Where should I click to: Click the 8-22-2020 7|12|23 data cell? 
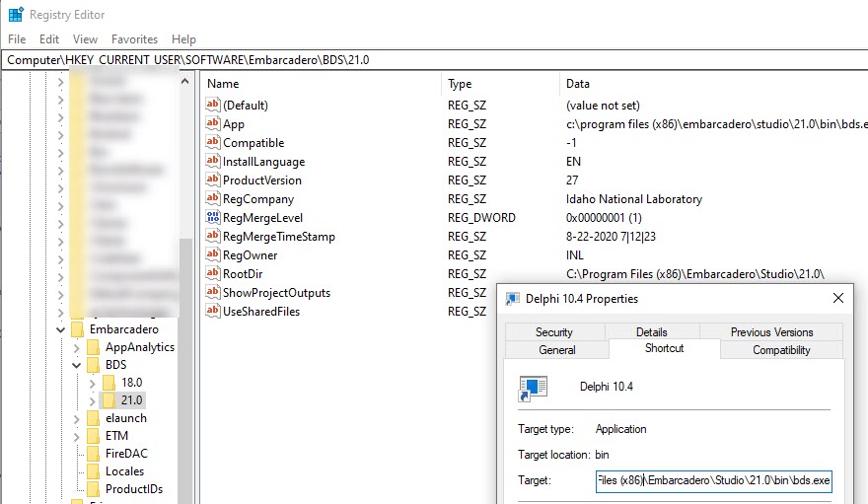click(x=611, y=237)
